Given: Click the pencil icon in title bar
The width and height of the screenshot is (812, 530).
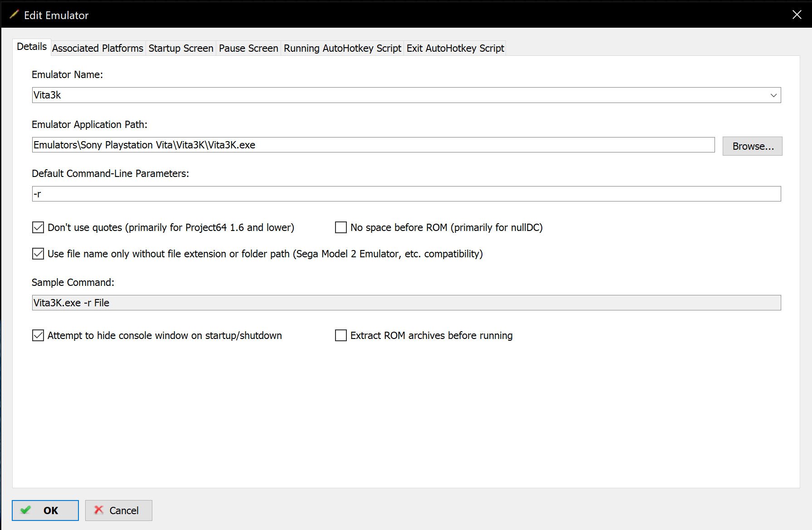Looking at the screenshot, I should [x=15, y=15].
